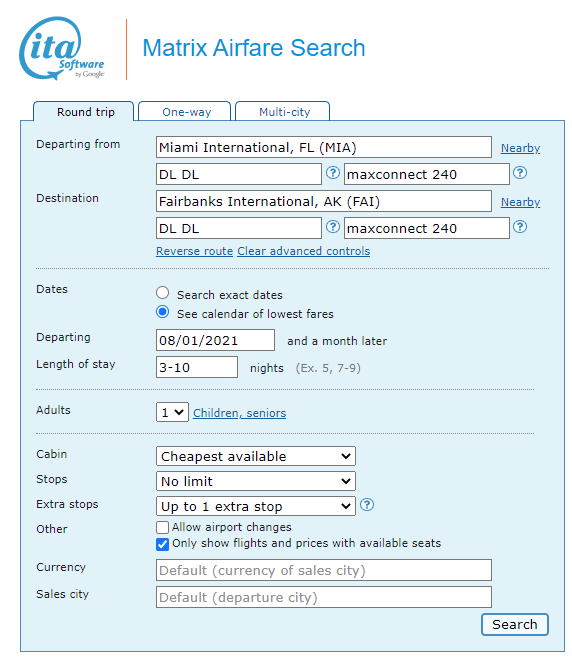Viewport: 572px width, 665px height.
Task: Enable Allow airport changes checkbox
Action: pyautogui.click(x=162, y=527)
